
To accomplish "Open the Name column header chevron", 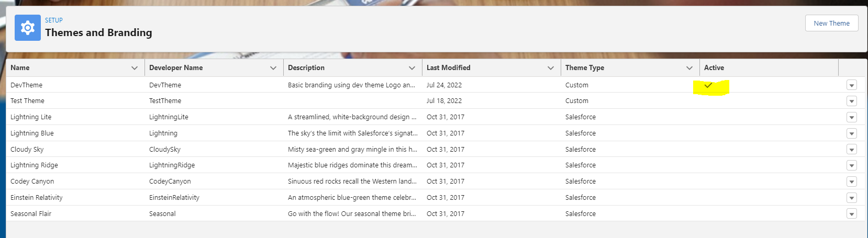I will pyautogui.click(x=135, y=68).
